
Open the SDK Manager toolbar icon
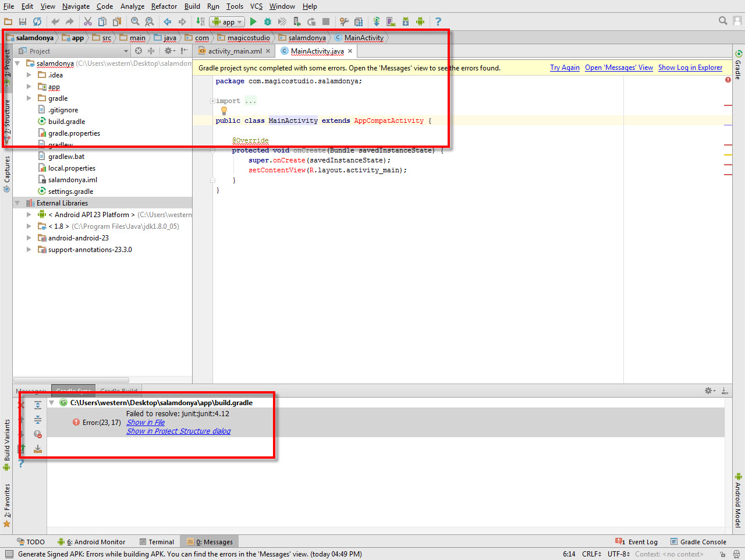[405, 22]
